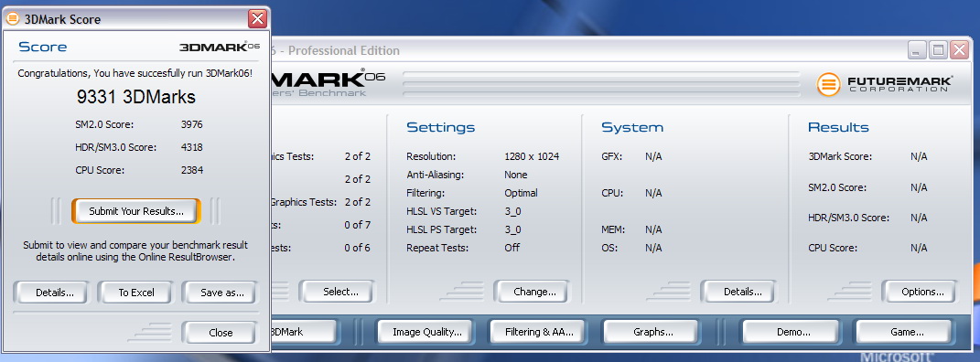The width and height of the screenshot is (980, 362).
Task: Close the 3DMark06 Professional Edition window
Action: (x=959, y=50)
